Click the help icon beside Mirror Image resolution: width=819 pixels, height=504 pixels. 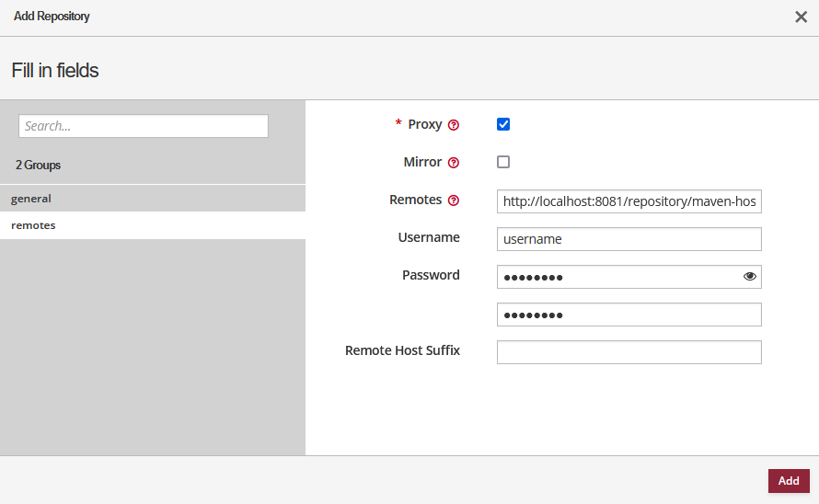pos(453,163)
